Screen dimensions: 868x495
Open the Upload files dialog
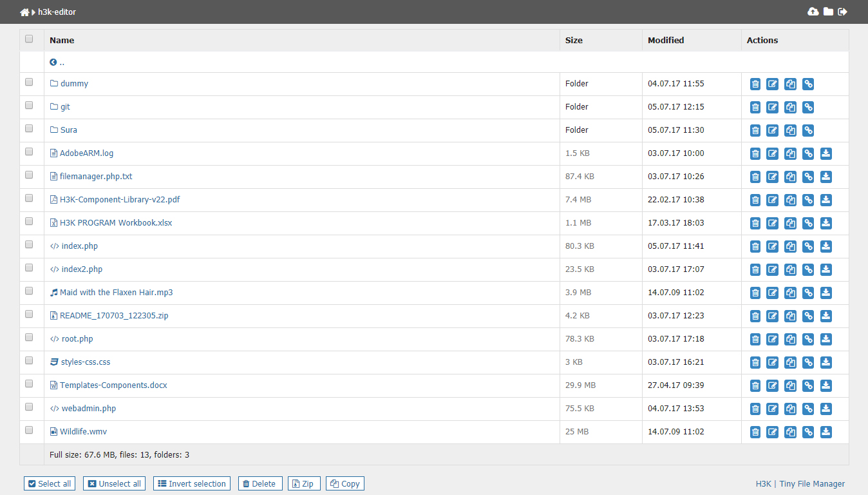(x=813, y=12)
